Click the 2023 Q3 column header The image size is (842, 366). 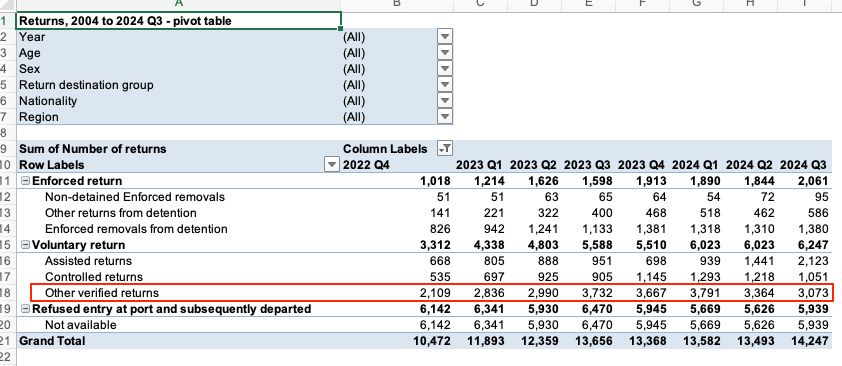(x=587, y=165)
